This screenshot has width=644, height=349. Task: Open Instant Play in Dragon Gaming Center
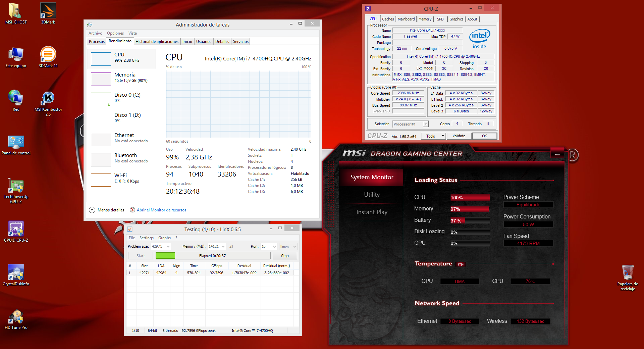372,212
